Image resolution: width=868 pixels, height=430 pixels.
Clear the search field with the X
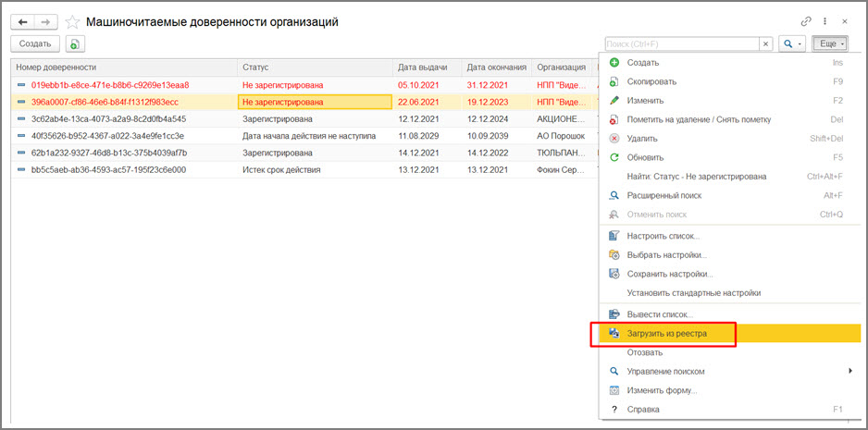pos(765,43)
